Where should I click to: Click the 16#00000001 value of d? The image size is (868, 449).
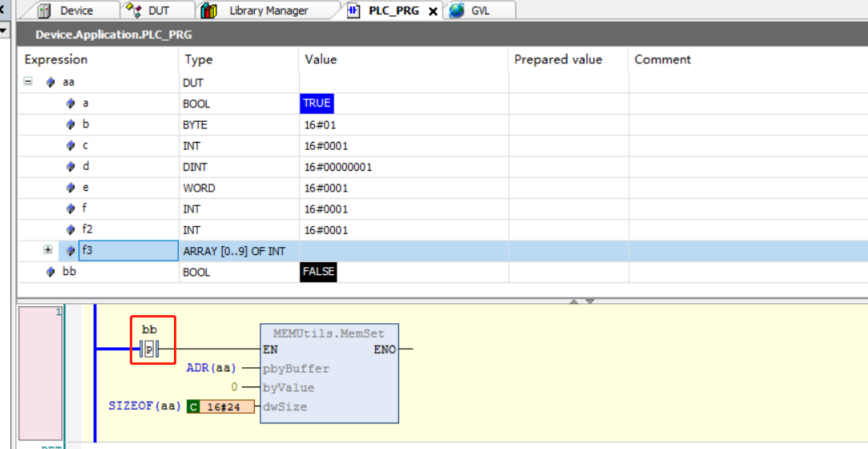[x=337, y=168]
